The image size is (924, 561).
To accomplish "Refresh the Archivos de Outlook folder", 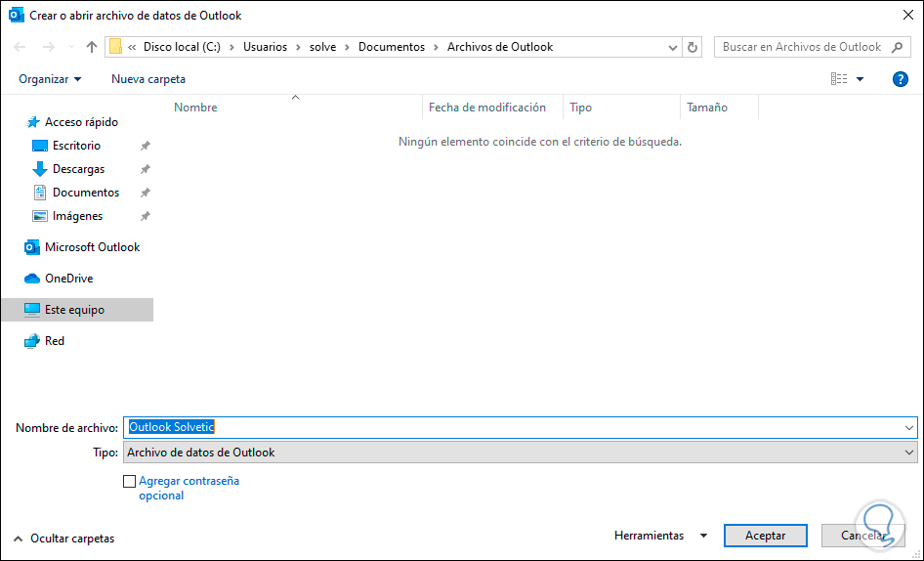I will coord(693,47).
